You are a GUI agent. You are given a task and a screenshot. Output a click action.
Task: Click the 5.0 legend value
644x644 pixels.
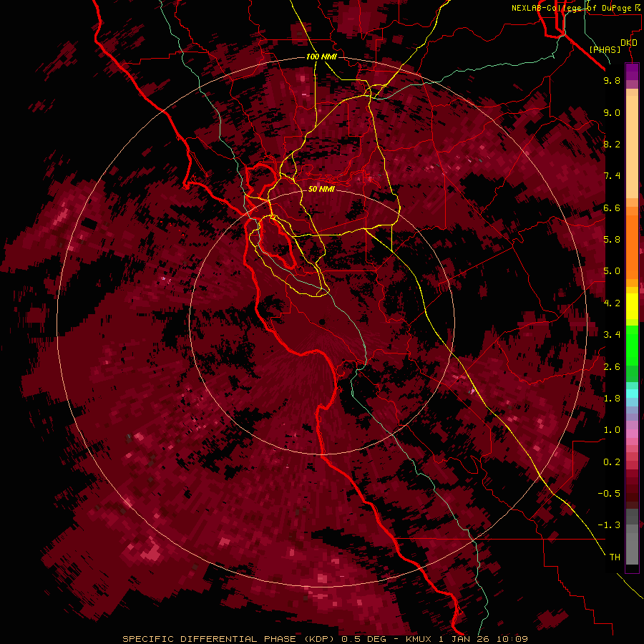(612, 271)
